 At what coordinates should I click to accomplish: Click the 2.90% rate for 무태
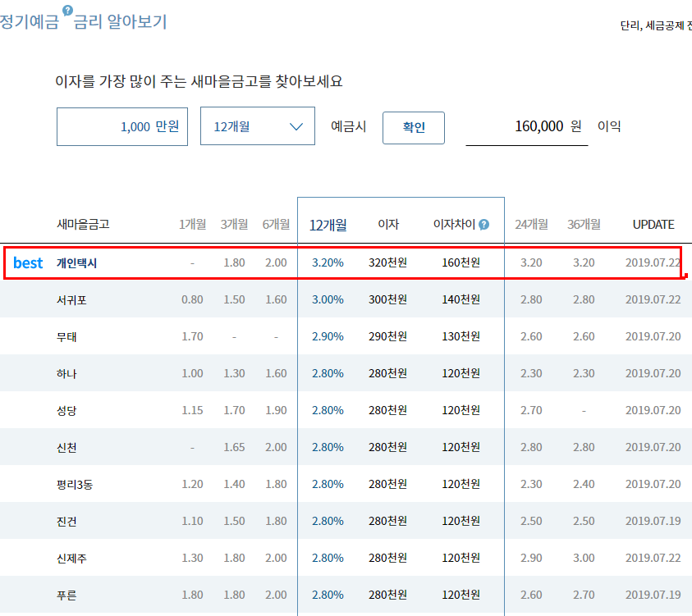(x=328, y=336)
